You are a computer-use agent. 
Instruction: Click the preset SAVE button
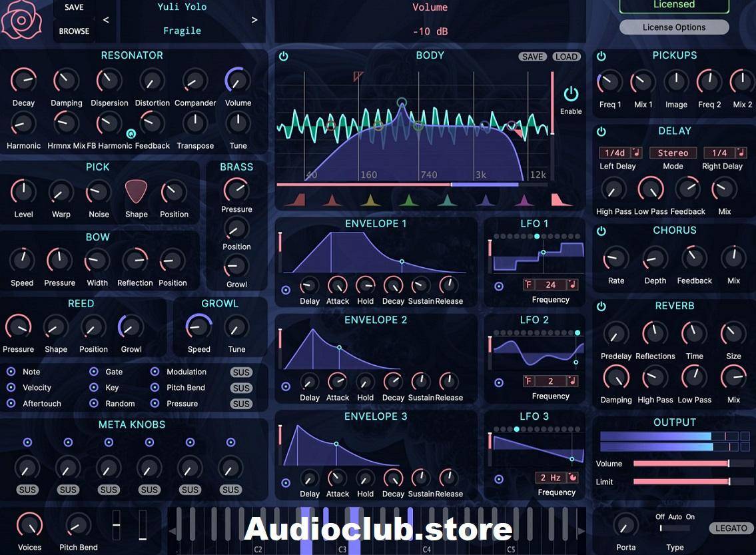click(x=74, y=7)
